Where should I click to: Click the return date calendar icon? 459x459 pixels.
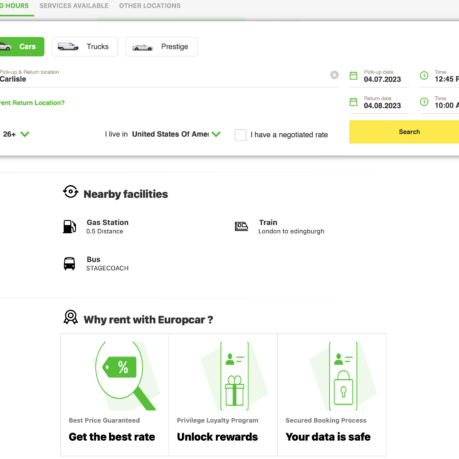(x=353, y=102)
